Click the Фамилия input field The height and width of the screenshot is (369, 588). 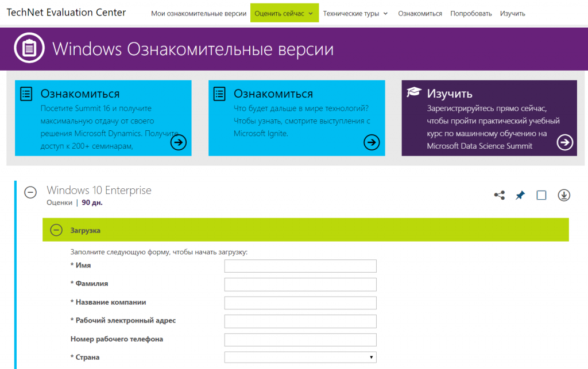coord(300,284)
